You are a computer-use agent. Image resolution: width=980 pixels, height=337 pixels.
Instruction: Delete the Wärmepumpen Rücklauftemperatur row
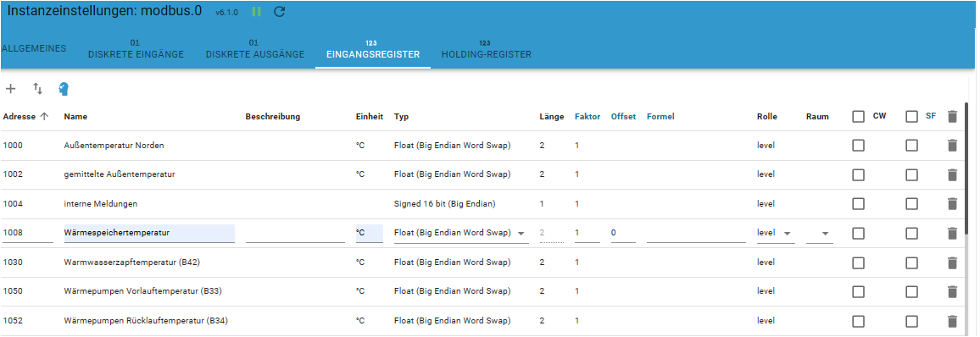click(952, 321)
